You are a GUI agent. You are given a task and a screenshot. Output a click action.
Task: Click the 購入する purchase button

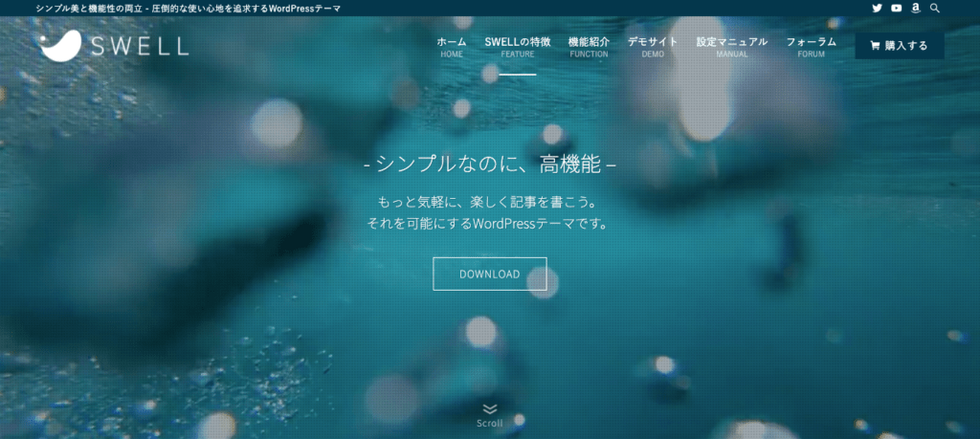[x=900, y=46]
